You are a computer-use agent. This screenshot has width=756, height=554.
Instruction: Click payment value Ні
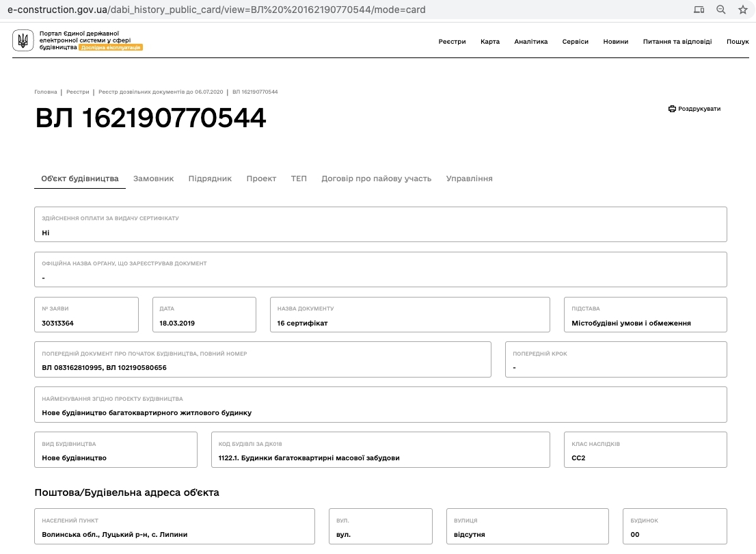pos(46,233)
